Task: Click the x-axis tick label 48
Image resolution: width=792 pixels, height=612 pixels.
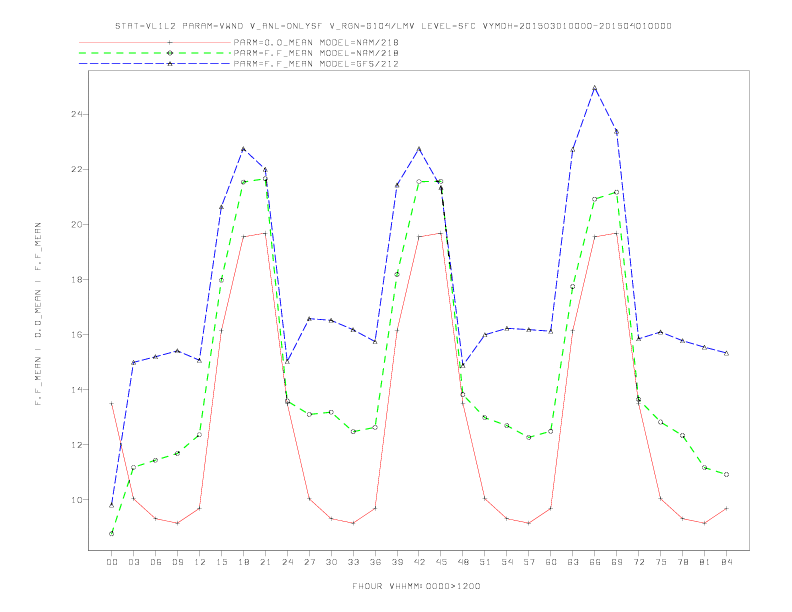Action: [463, 562]
